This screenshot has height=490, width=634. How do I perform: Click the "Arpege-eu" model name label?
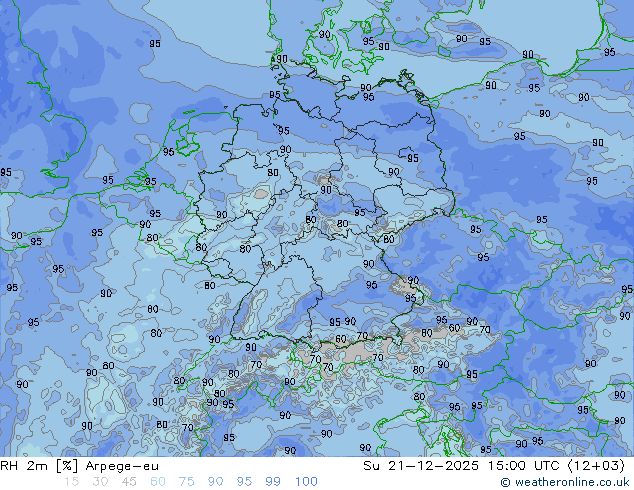tap(122, 466)
